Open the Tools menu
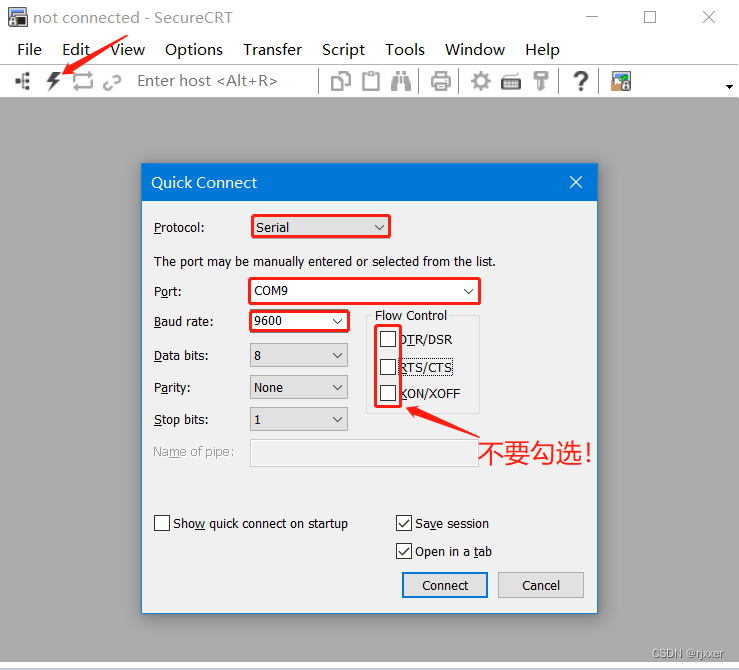Screen dimensions: 739x670 (405, 49)
